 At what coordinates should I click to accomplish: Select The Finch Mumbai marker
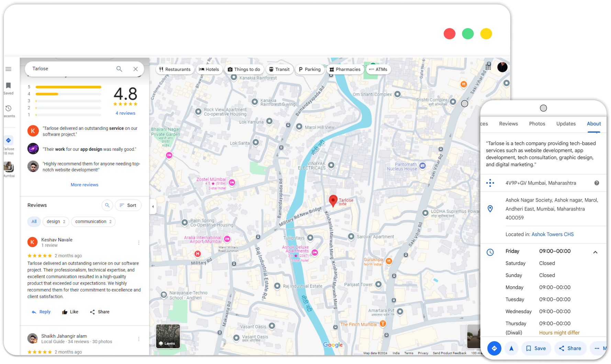click(382, 323)
